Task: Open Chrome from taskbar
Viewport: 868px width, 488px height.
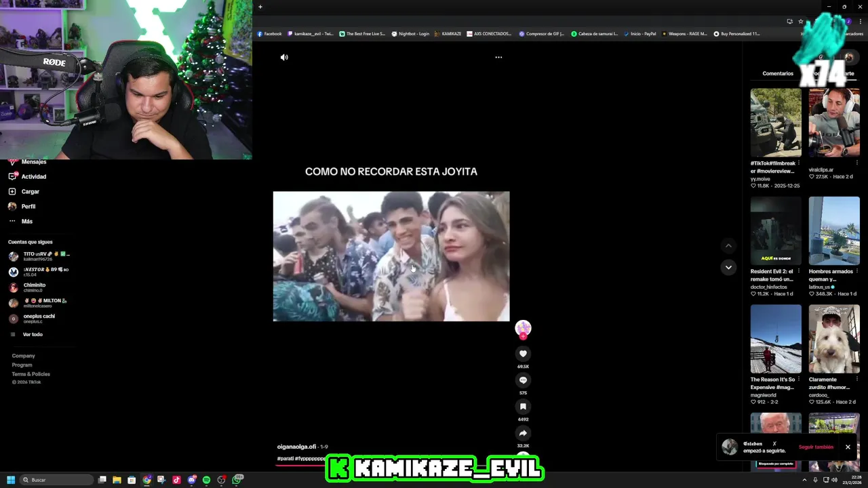Action: pos(146,480)
